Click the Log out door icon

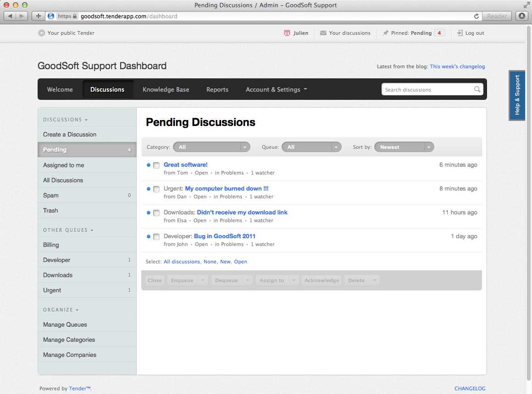(x=460, y=33)
